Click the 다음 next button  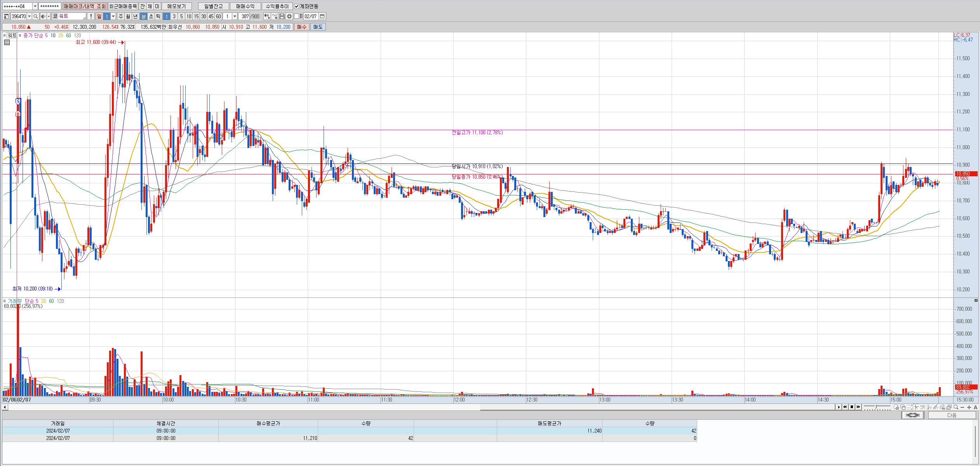pos(952,415)
